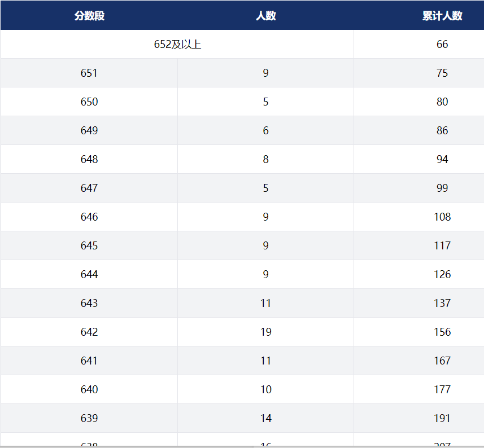Select the cumulative count 66 cell
484x448 pixels.
pyautogui.click(x=442, y=45)
